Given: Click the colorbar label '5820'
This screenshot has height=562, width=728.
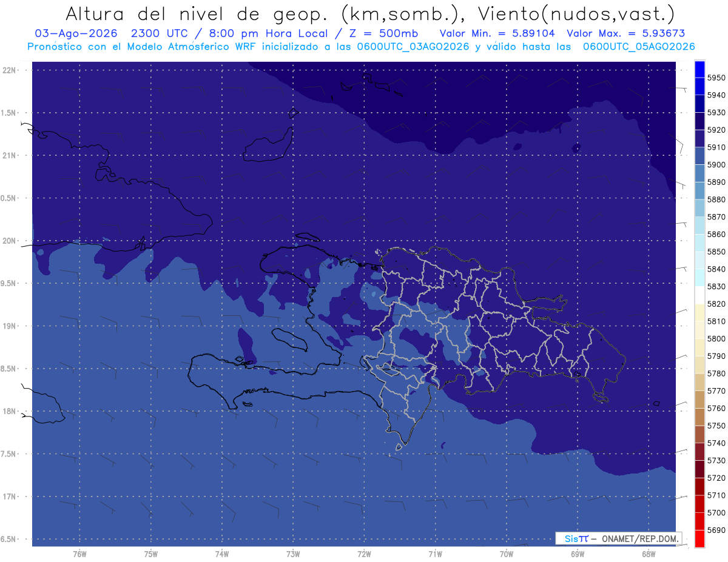Looking at the screenshot, I should [716, 304].
